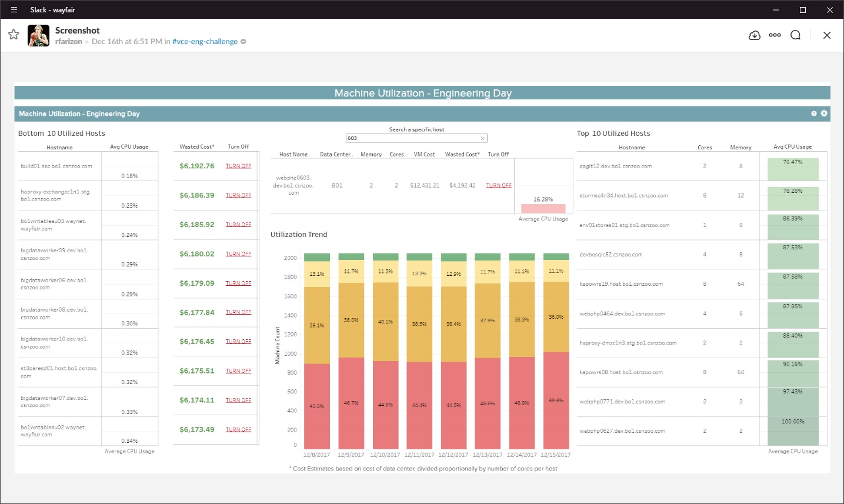Select 12/11/2017 yellow segment 13.3%
Screen dimensions: 844x504
[419, 273]
